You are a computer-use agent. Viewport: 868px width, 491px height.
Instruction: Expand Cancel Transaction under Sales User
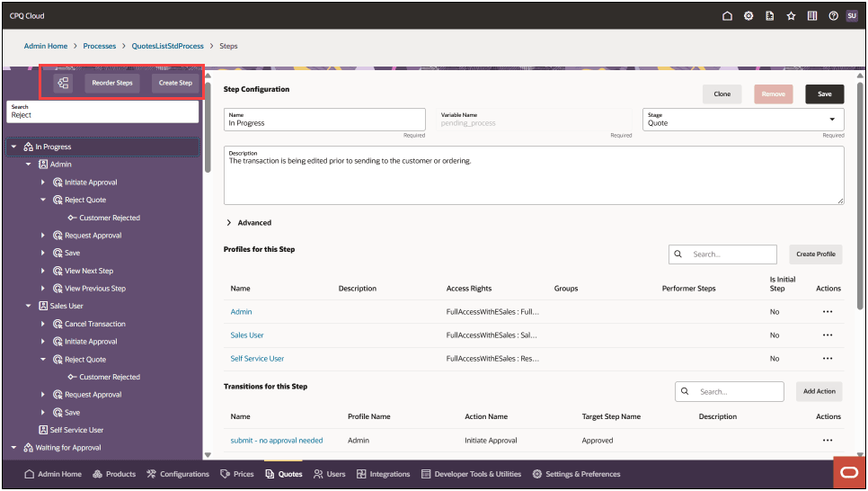(42, 324)
